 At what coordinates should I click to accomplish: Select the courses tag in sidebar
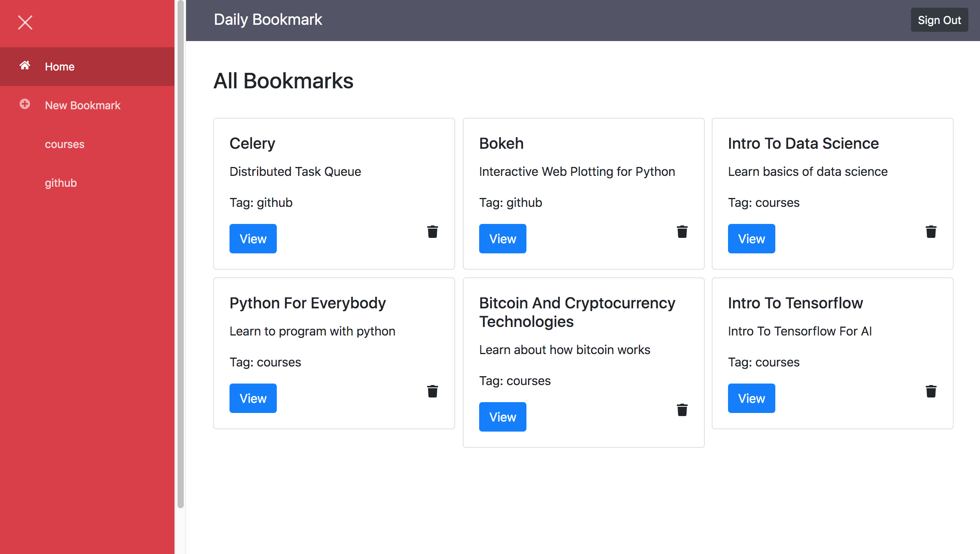coord(65,144)
